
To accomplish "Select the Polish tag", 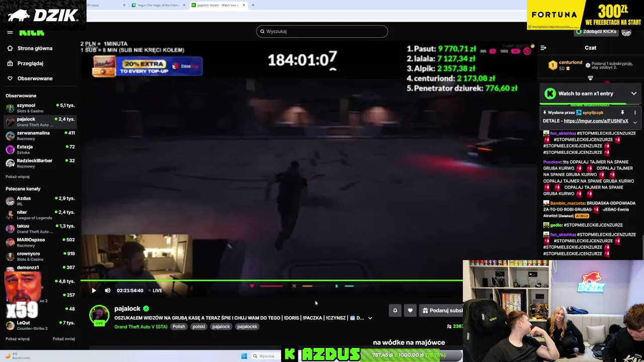I will pos(179,327).
